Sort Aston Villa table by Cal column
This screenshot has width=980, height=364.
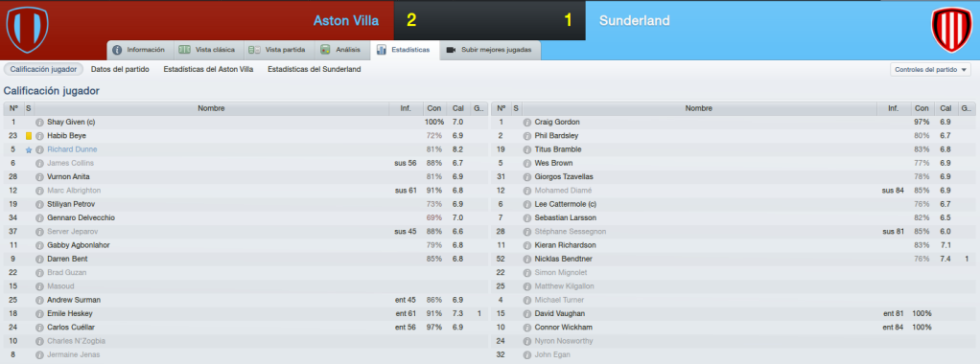[x=457, y=108]
